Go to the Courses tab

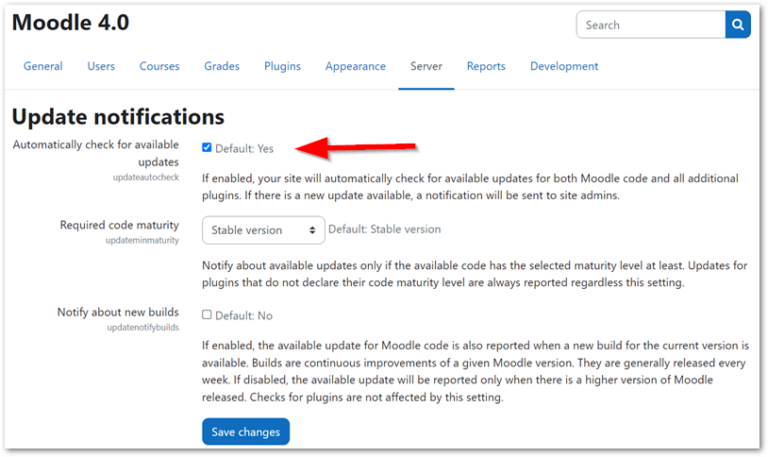[x=160, y=67]
